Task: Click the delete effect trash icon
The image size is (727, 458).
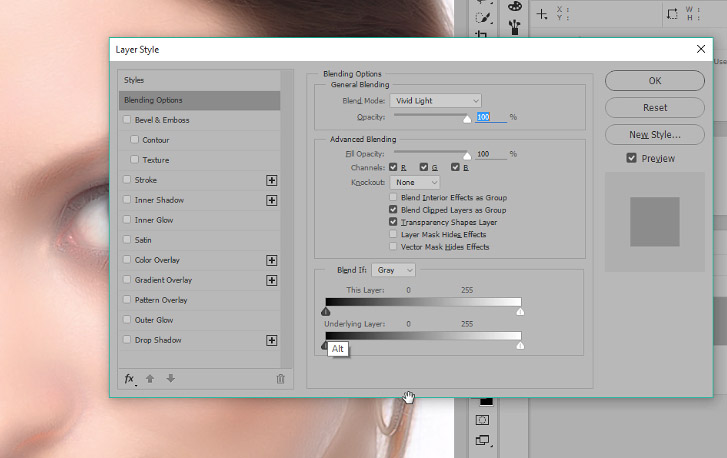Action: pyautogui.click(x=281, y=379)
